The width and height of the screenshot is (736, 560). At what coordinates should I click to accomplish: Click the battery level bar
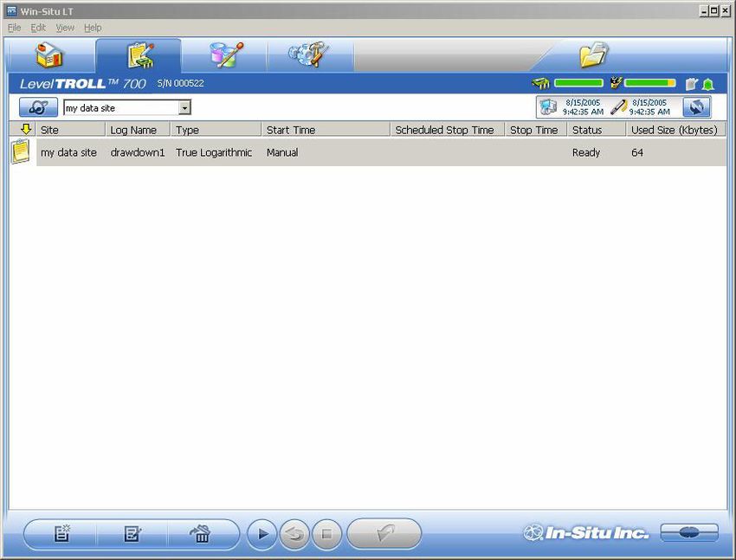click(650, 83)
